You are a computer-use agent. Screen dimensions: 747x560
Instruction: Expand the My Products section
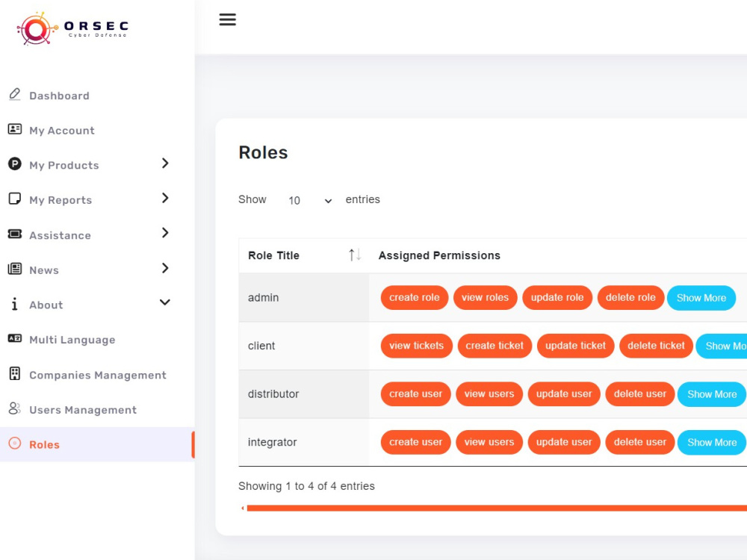[165, 164]
